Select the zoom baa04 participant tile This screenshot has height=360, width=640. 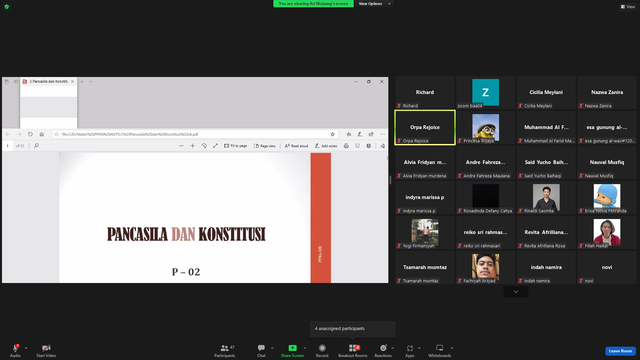[x=485, y=92]
